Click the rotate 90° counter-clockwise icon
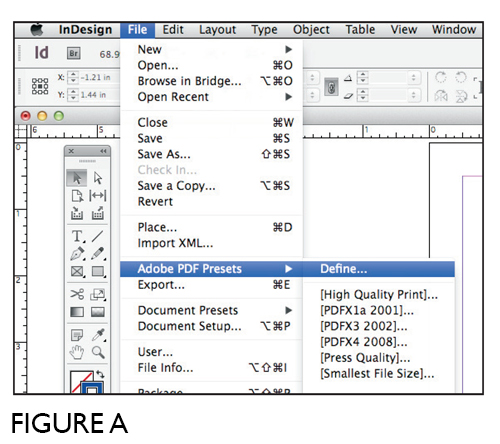The image size is (500, 444). (x=461, y=78)
